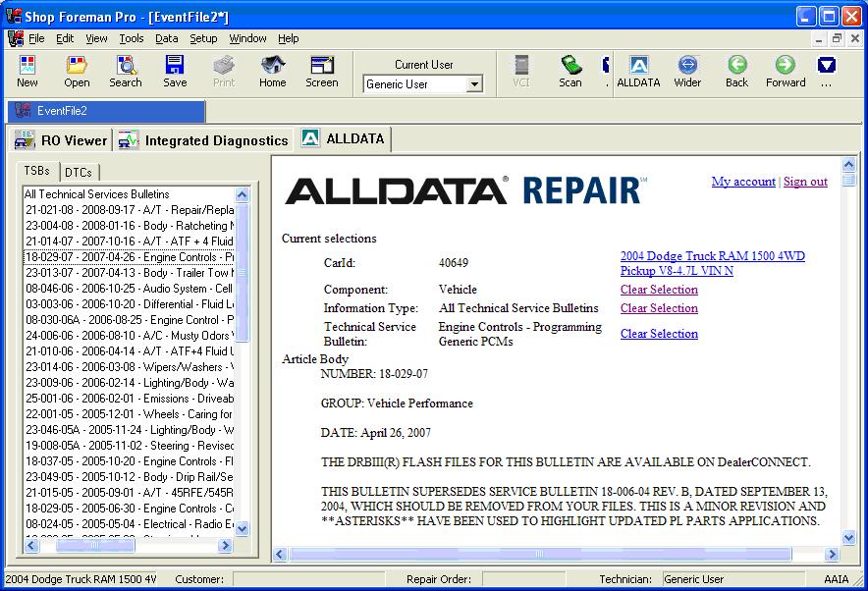Go to Home via toolbar icon
The width and height of the screenshot is (868, 591).
point(273,71)
